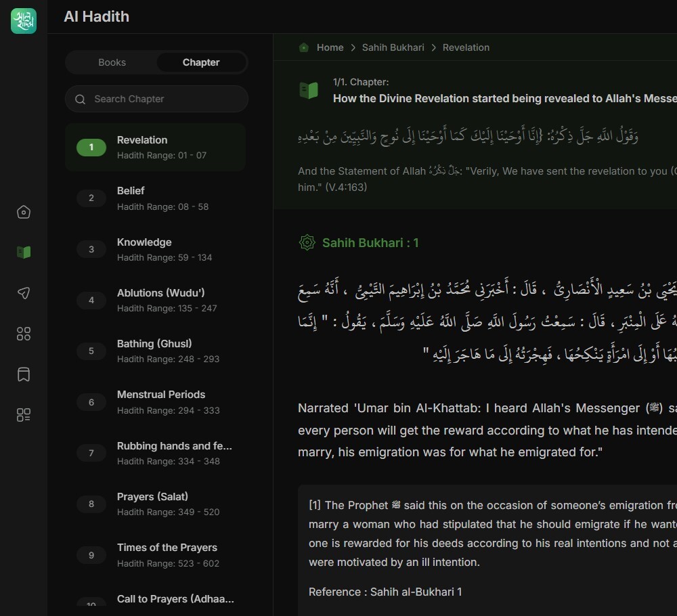Select the green open book sidebar icon
The image size is (677, 616).
pos(23,252)
